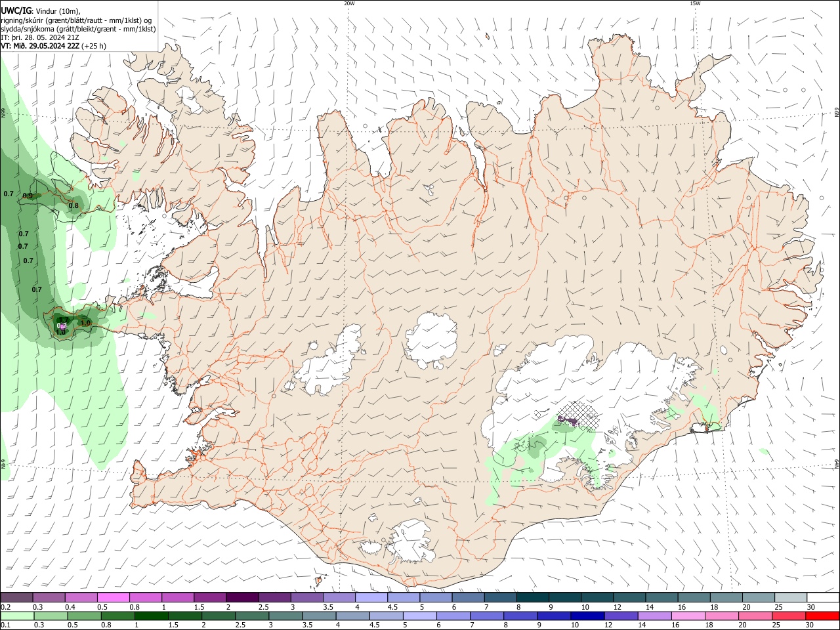This screenshot has width=840, height=630.
Task: Click the 20W longitude label
Action: pos(349,3)
